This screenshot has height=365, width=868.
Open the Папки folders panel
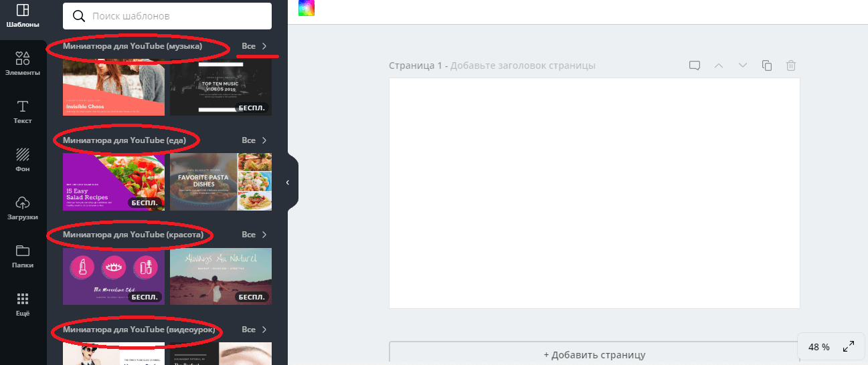pos(22,256)
